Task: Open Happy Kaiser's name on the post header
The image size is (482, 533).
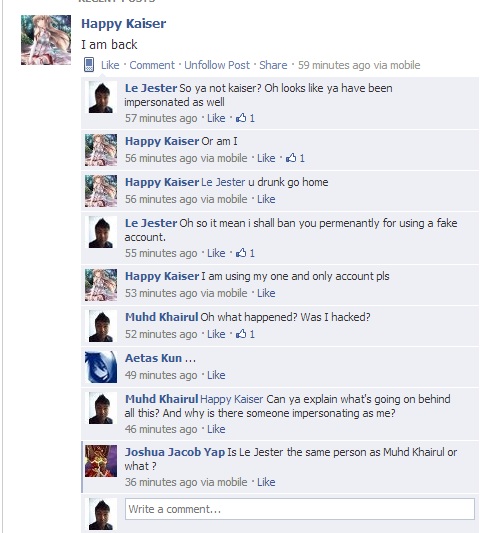Action: click(x=124, y=24)
